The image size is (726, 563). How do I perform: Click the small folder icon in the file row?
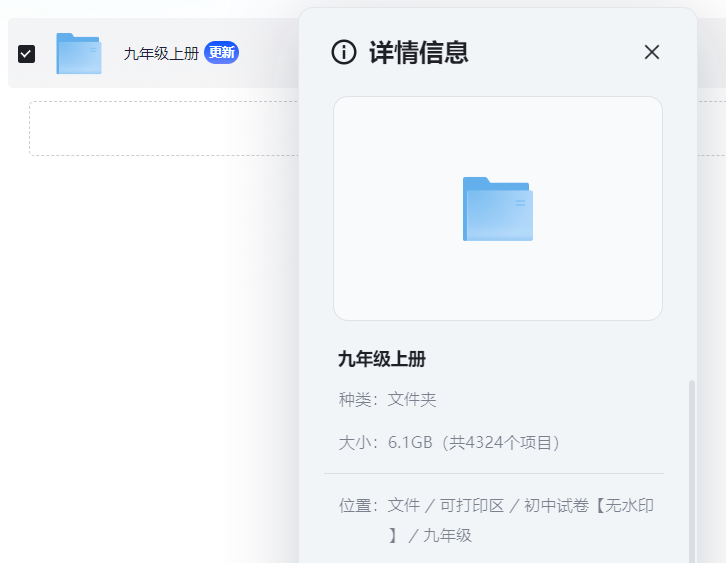tap(78, 54)
